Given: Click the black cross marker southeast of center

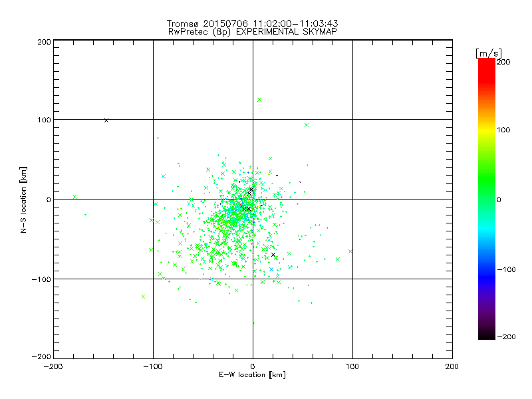Looking at the screenshot, I should [x=273, y=255].
